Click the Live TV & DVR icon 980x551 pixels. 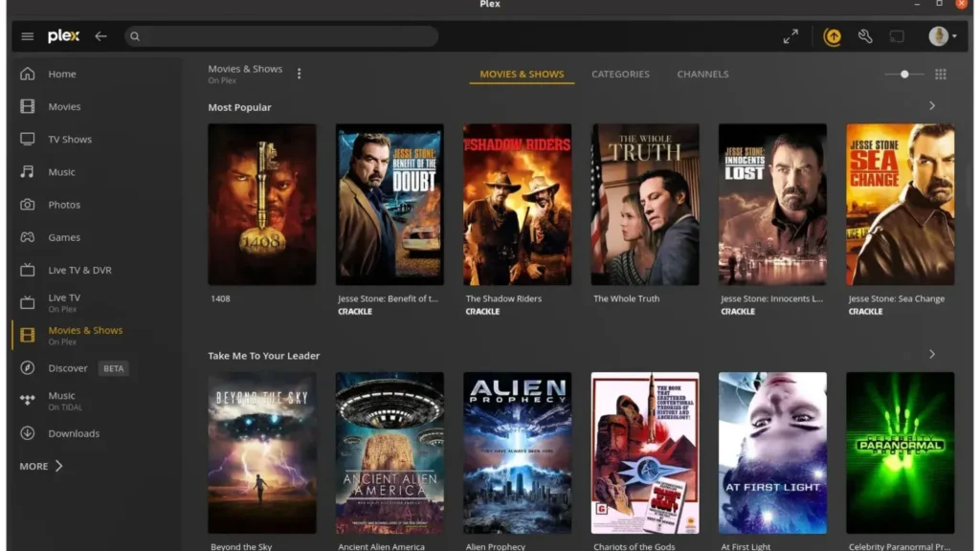[x=26, y=270]
